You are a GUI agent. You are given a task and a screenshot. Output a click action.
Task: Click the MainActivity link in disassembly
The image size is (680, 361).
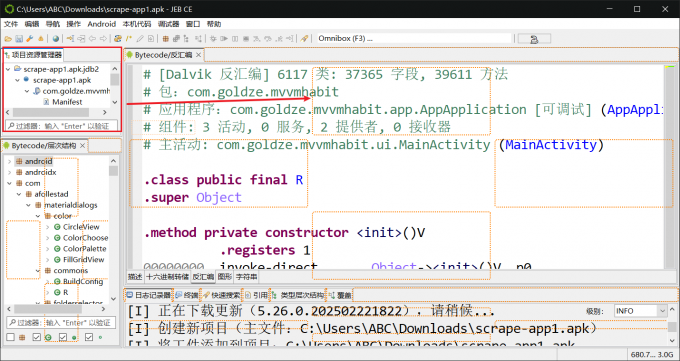pyautogui.click(x=551, y=144)
